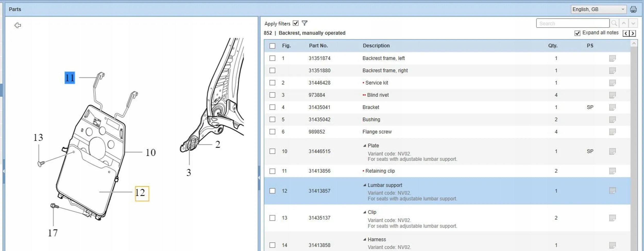Open note icon for Bushing row

coord(612,119)
